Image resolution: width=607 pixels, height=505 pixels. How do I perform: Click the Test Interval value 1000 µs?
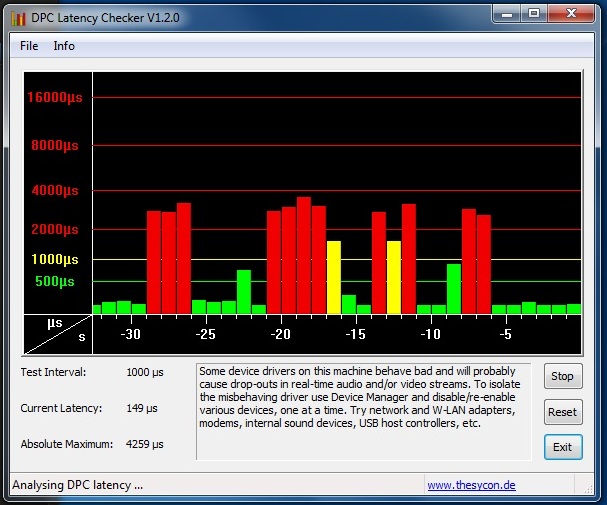point(145,372)
